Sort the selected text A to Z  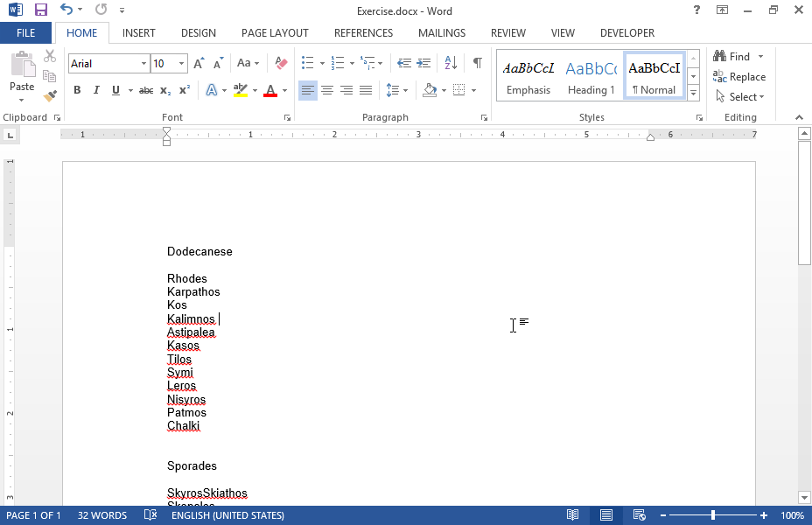pos(451,63)
